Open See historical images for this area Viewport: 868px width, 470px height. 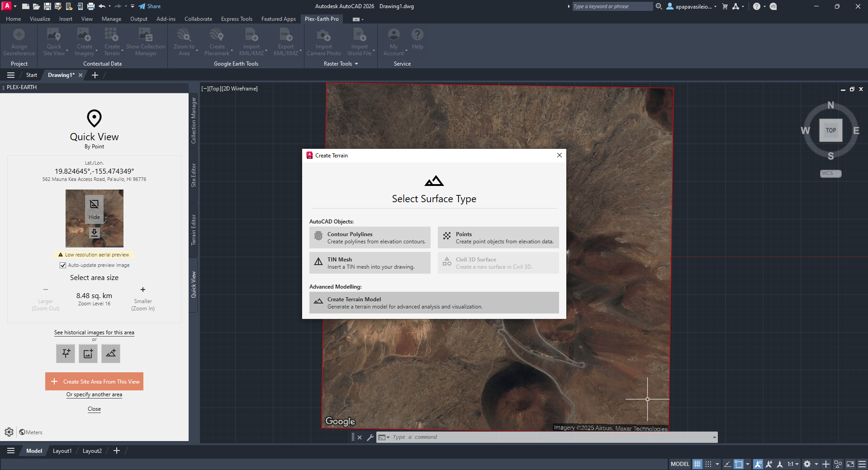click(x=94, y=332)
